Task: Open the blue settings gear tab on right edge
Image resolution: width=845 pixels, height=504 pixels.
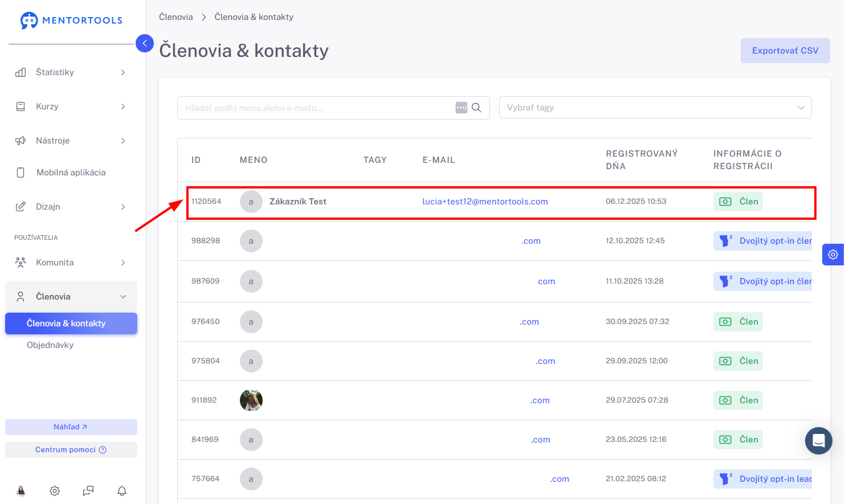Action: 833,255
